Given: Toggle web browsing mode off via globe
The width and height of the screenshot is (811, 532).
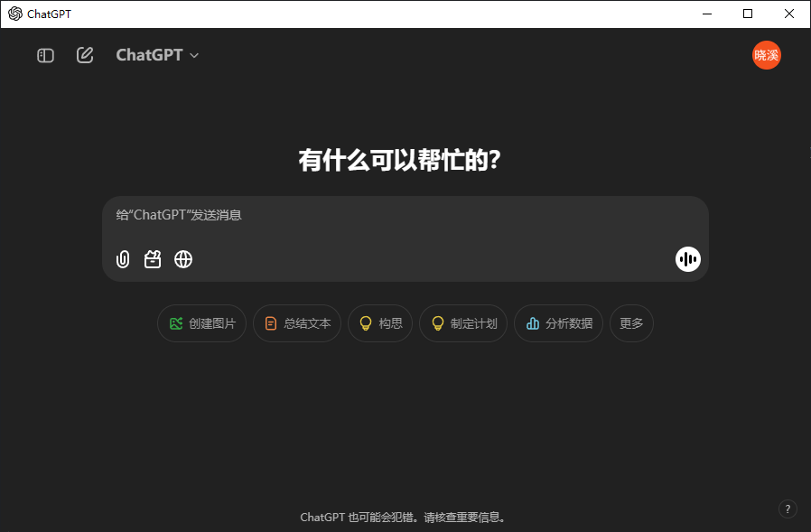Looking at the screenshot, I should (183, 259).
